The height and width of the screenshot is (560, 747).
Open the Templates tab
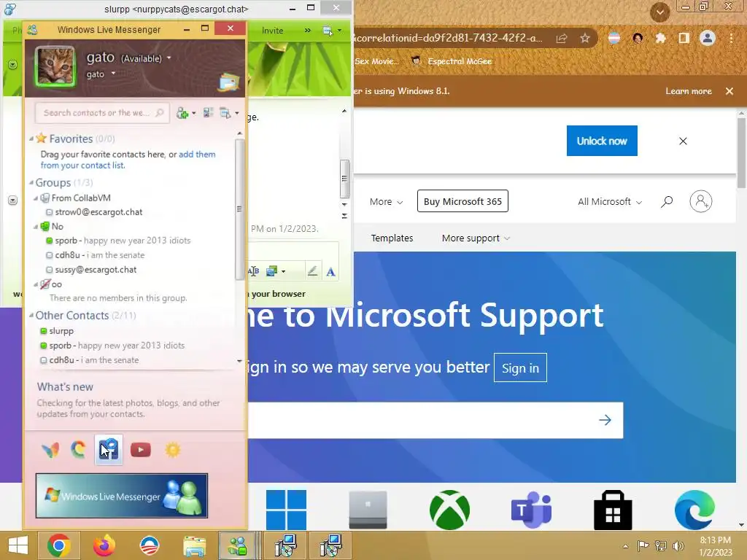pos(392,238)
